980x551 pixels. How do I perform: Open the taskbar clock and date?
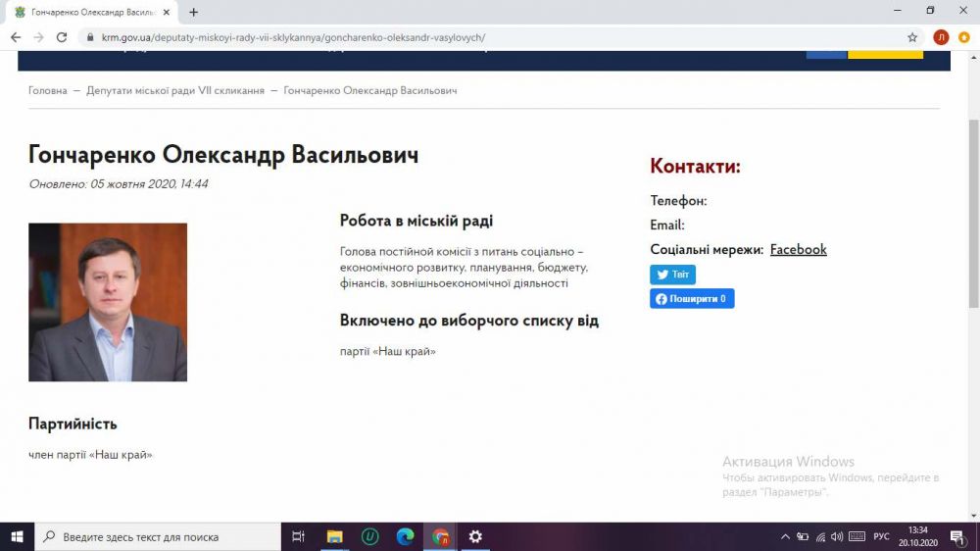[x=918, y=536]
